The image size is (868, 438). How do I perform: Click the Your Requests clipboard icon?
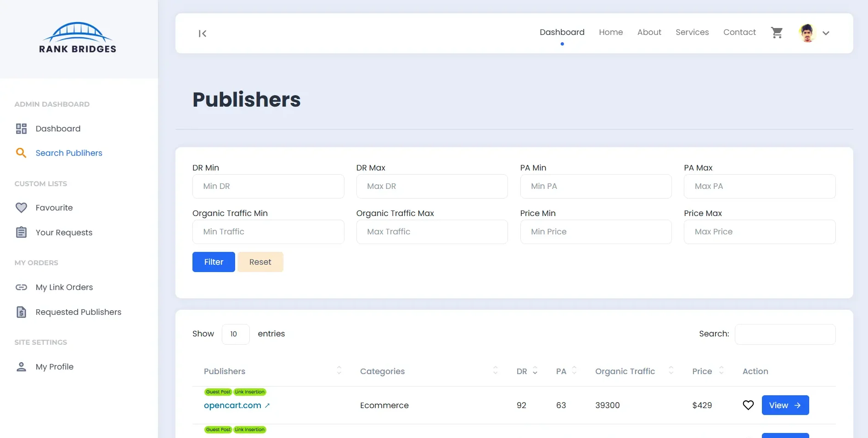coord(21,232)
